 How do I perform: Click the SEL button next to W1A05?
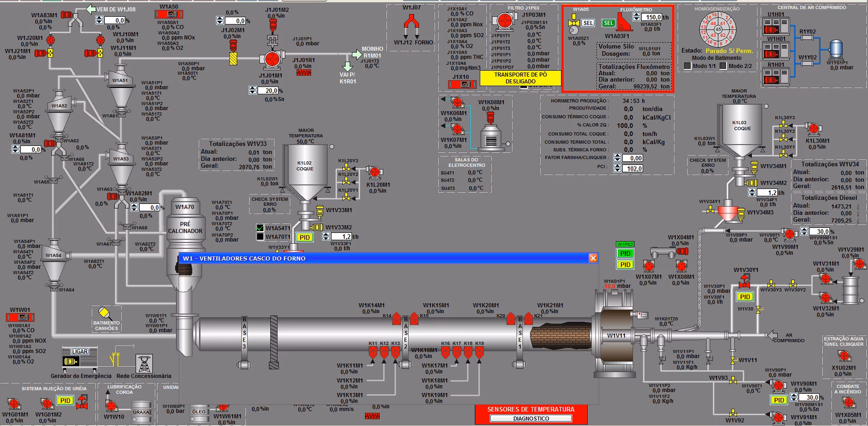point(588,23)
